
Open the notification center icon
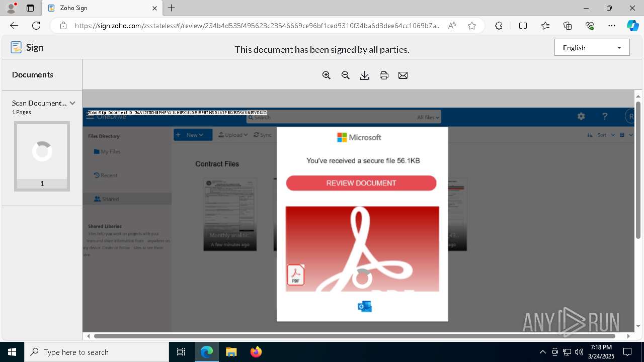point(627,352)
